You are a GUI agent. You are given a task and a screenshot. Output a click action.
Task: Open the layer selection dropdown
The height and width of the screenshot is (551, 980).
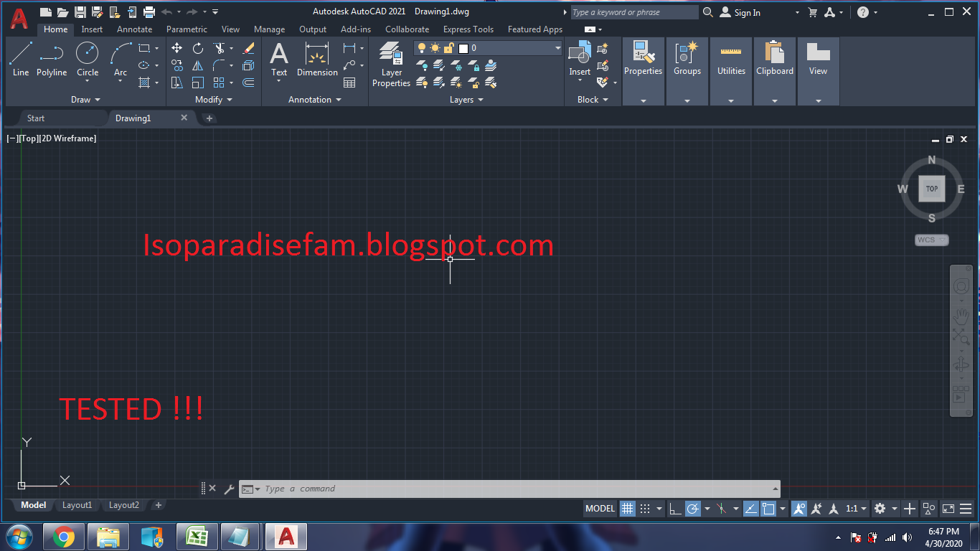tap(558, 48)
